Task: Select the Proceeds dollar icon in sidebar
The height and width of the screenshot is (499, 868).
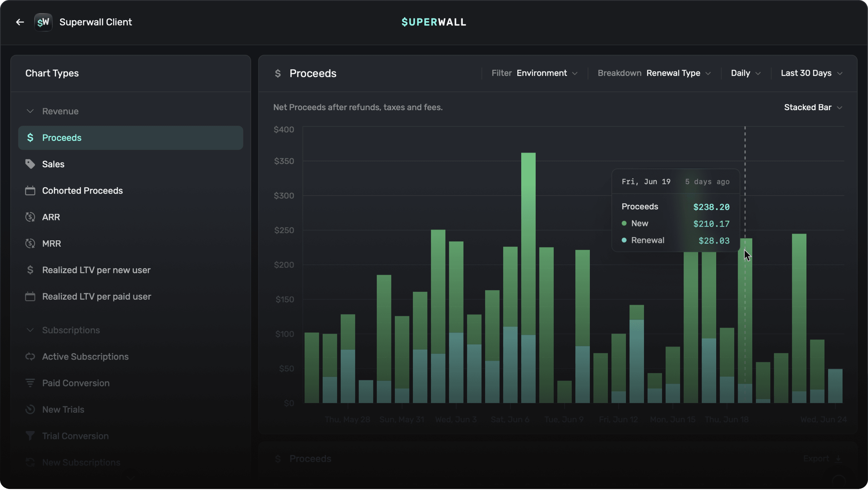Action: pyautogui.click(x=30, y=138)
